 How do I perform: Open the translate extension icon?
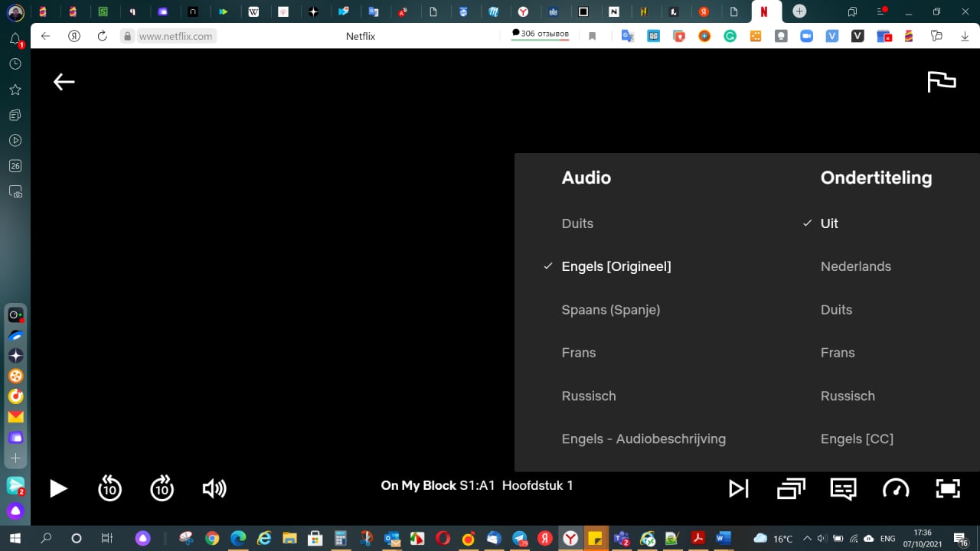coord(628,36)
